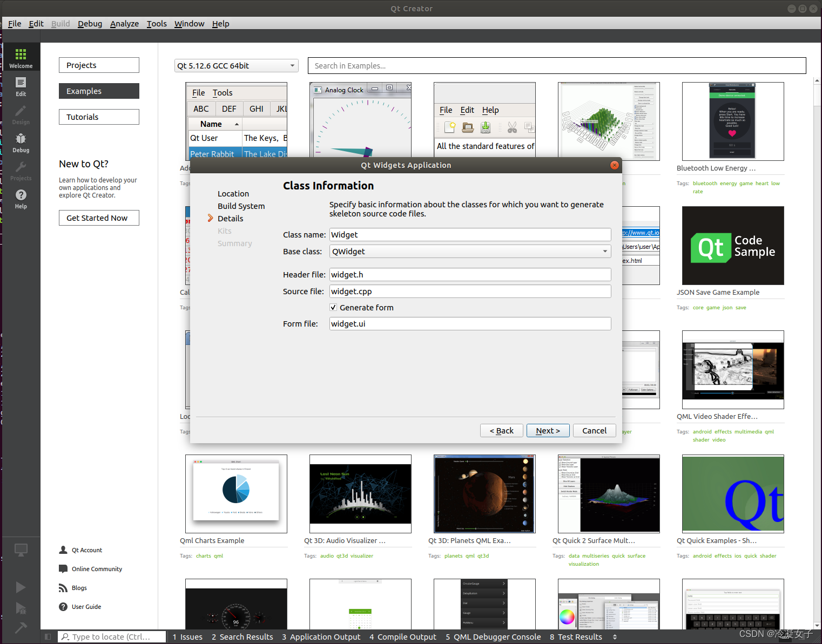
Task: Expand output panes selector arrows
Action: pyautogui.click(x=615, y=637)
